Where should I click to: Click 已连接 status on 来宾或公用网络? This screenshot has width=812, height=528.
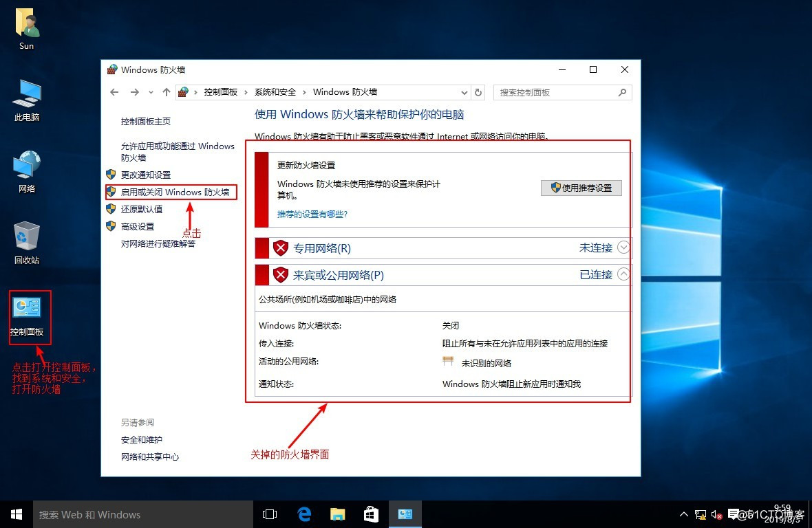click(595, 274)
